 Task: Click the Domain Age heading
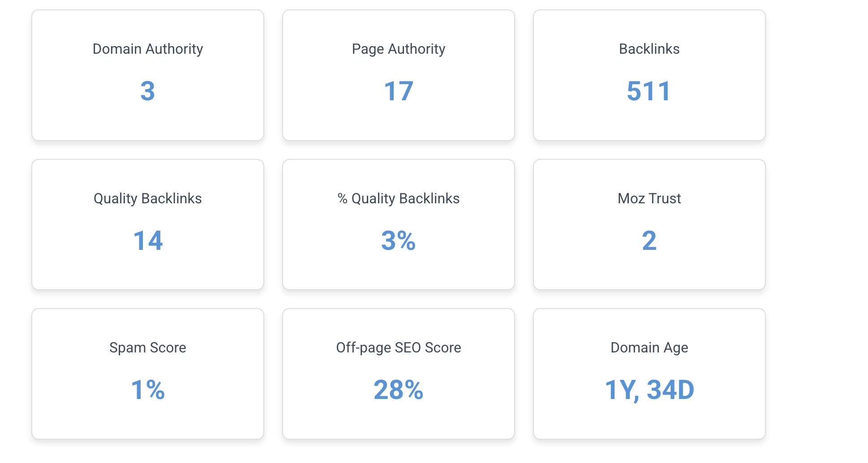(x=649, y=347)
